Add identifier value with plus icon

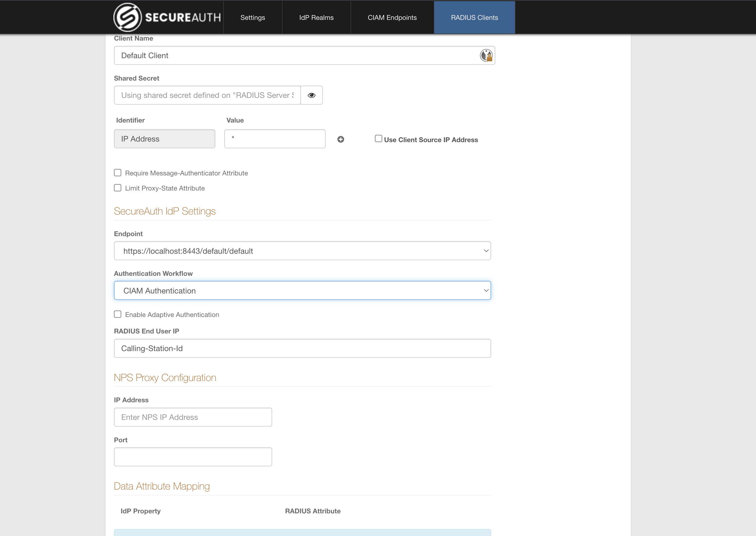(341, 139)
